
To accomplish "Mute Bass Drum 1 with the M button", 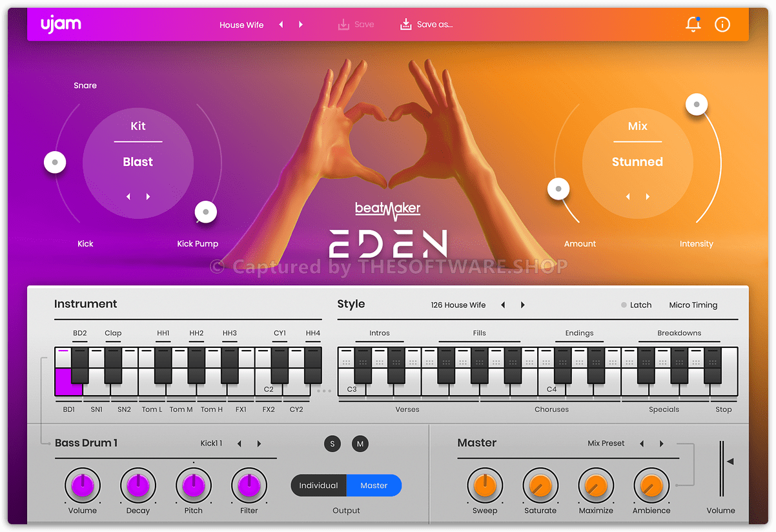I will (x=360, y=444).
